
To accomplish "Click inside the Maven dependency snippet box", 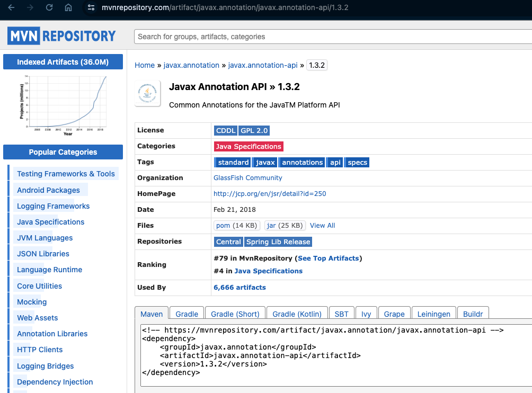I will click(336, 355).
